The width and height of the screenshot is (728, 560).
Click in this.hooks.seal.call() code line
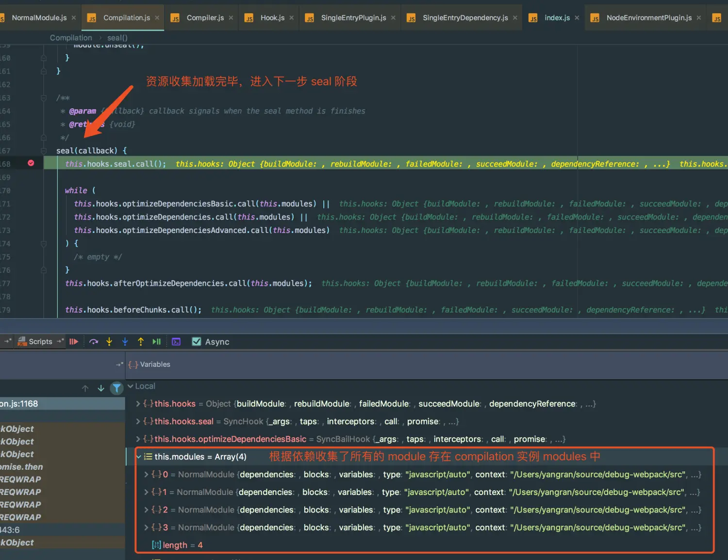pyautogui.click(x=116, y=164)
